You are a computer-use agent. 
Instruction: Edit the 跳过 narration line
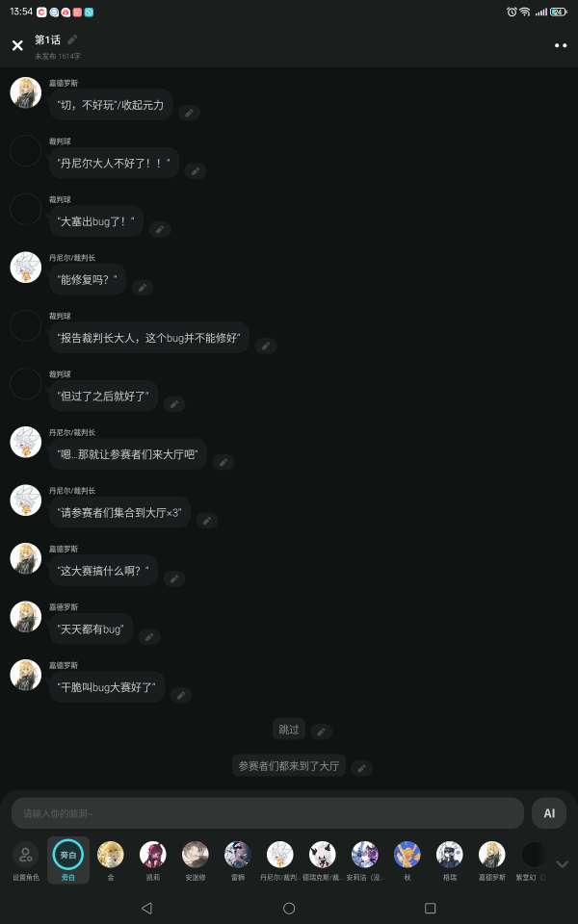pyautogui.click(x=322, y=731)
